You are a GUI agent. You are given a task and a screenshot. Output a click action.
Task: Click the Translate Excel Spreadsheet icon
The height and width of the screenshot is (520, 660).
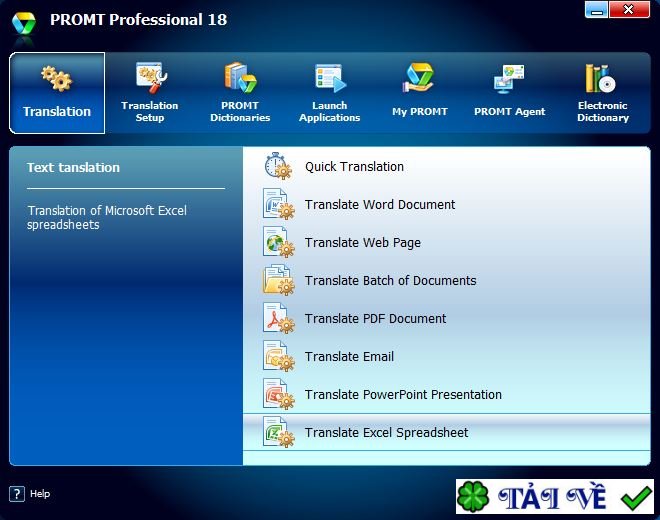point(278,432)
